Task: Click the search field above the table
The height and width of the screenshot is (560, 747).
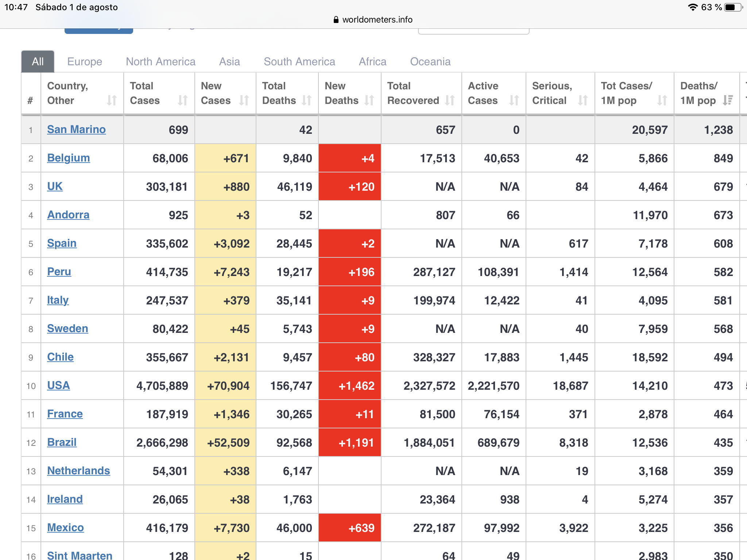Action: click(473, 31)
